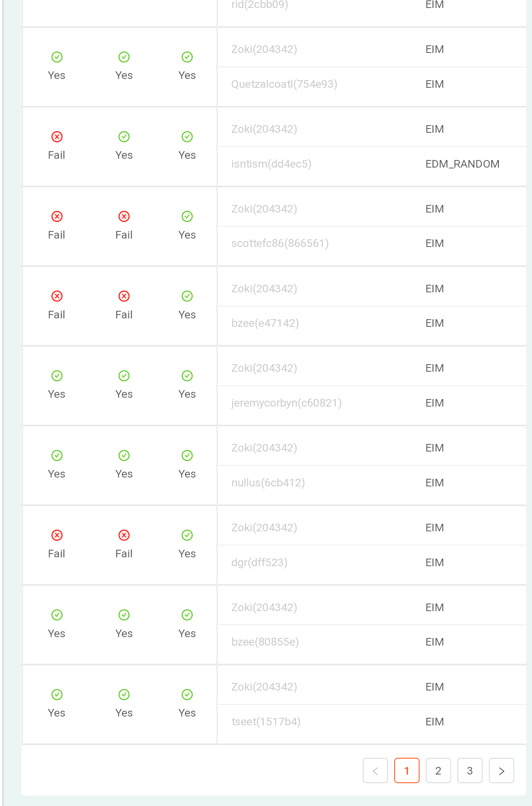
Task: Click third column check icon in dgr row
Action: [x=187, y=536]
